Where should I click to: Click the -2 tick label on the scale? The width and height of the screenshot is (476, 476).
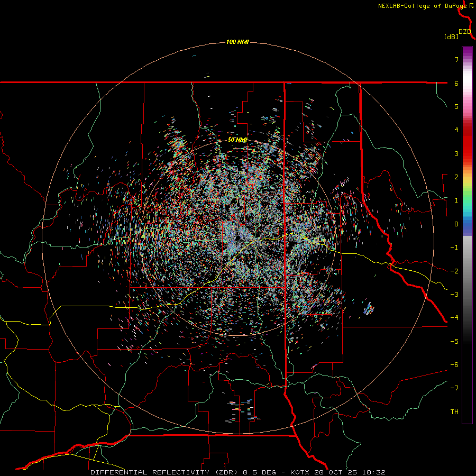(x=454, y=271)
